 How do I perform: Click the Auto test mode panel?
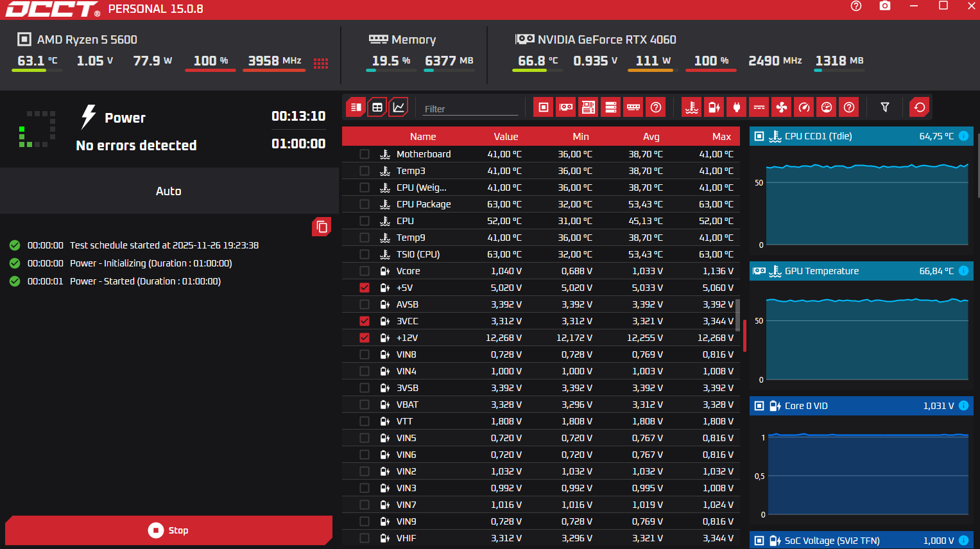click(x=169, y=191)
